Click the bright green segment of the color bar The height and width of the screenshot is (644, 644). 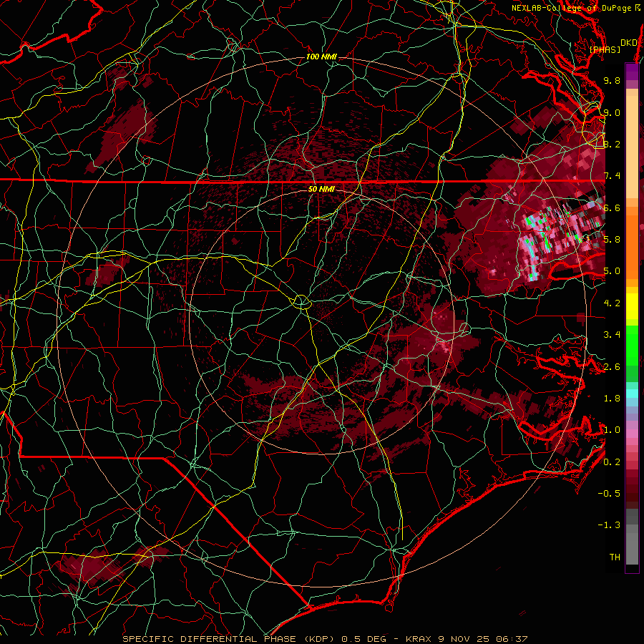[x=632, y=345]
